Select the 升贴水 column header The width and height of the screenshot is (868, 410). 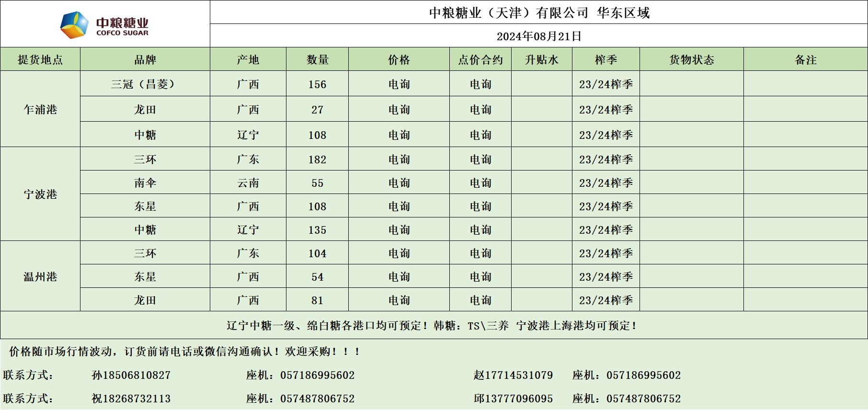(541, 60)
